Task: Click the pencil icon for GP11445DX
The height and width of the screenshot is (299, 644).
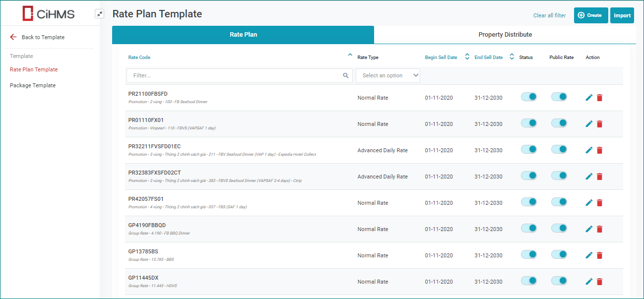Action: [x=589, y=282]
